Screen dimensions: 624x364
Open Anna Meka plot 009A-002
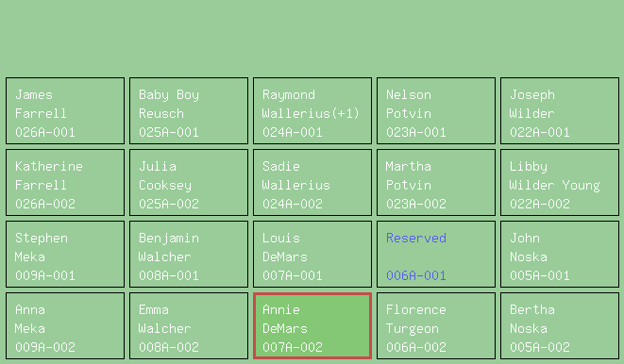tap(65, 326)
